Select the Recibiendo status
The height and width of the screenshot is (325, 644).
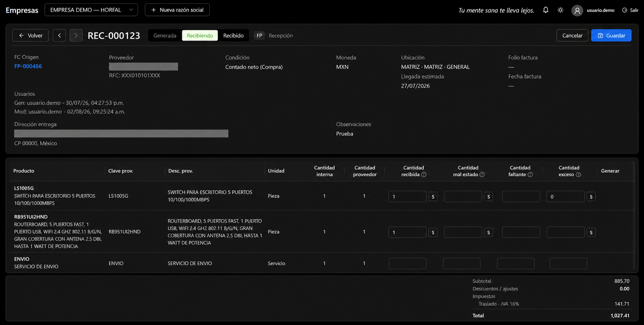tap(200, 35)
